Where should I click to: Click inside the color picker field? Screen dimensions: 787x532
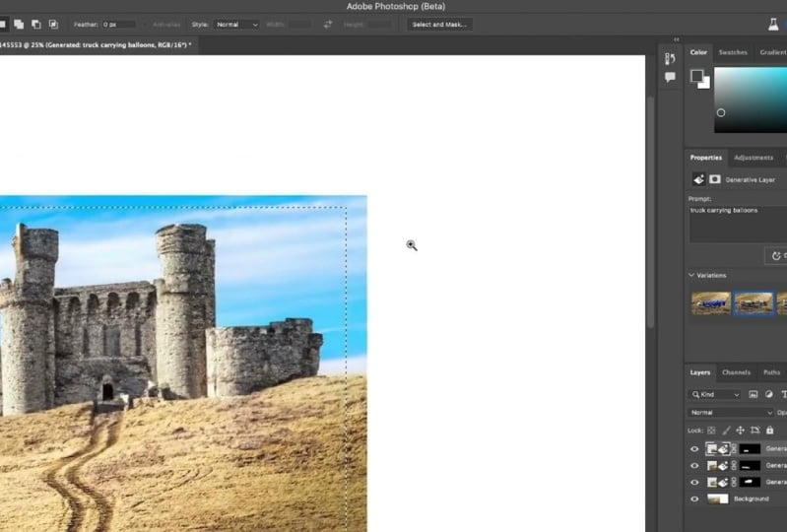tap(751, 100)
